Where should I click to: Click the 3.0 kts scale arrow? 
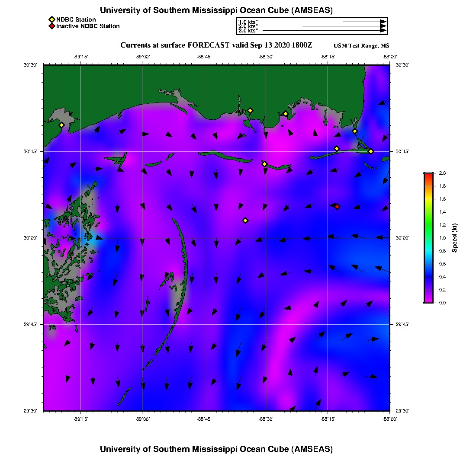pos(324,31)
